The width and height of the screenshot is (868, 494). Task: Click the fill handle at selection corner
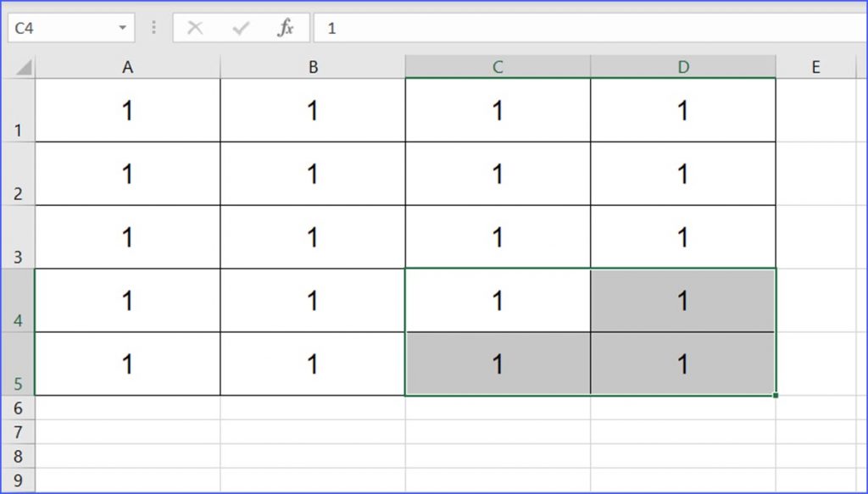click(776, 395)
